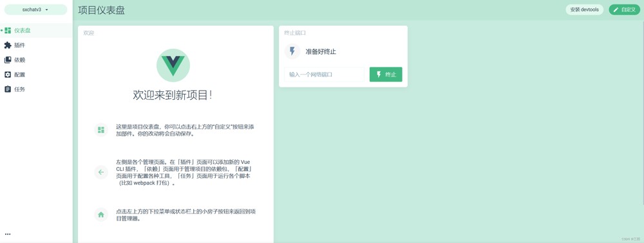Click the 欢迎 widget title
Image resolution: width=644 pixels, height=243 pixels.
(x=89, y=33)
